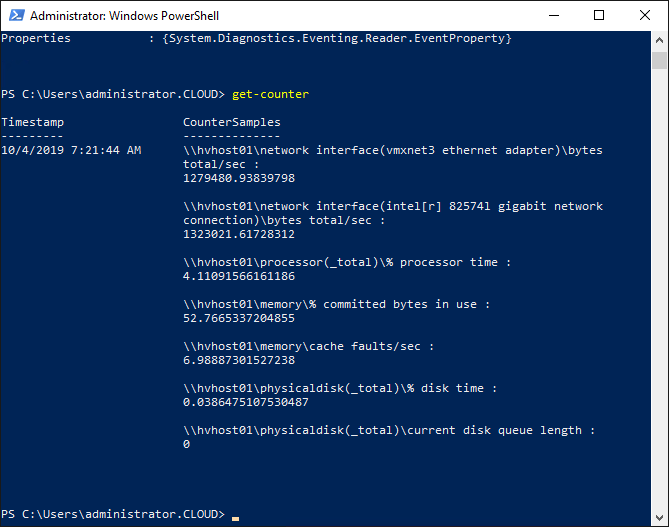Image resolution: width=669 pixels, height=527 pixels.
Task: Click the empty scrollbar track below the thumb
Action: pyautogui.click(x=659, y=288)
